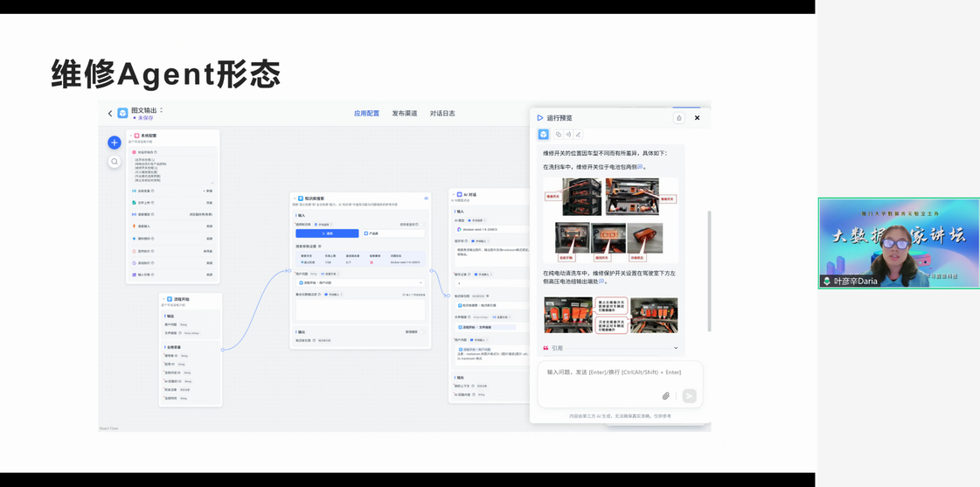
Task: Click the edit pencil icon above response
Action: click(x=578, y=135)
